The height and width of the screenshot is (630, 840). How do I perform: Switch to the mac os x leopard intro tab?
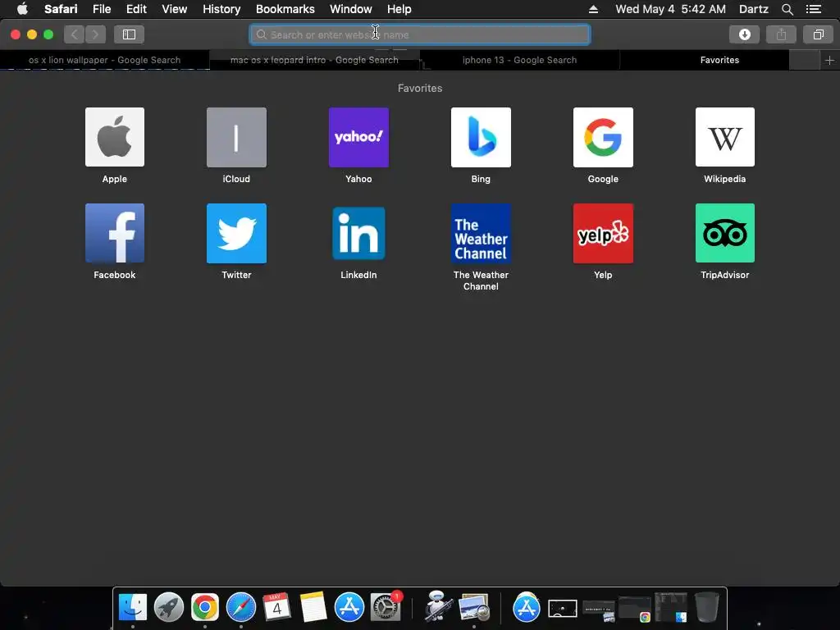314,60
